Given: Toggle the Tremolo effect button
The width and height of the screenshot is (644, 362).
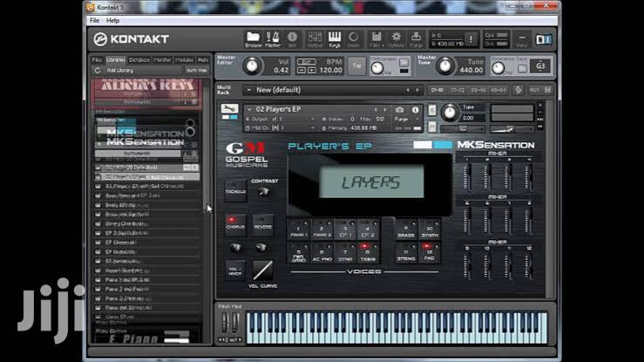Looking at the screenshot, I should (x=235, y=190).
